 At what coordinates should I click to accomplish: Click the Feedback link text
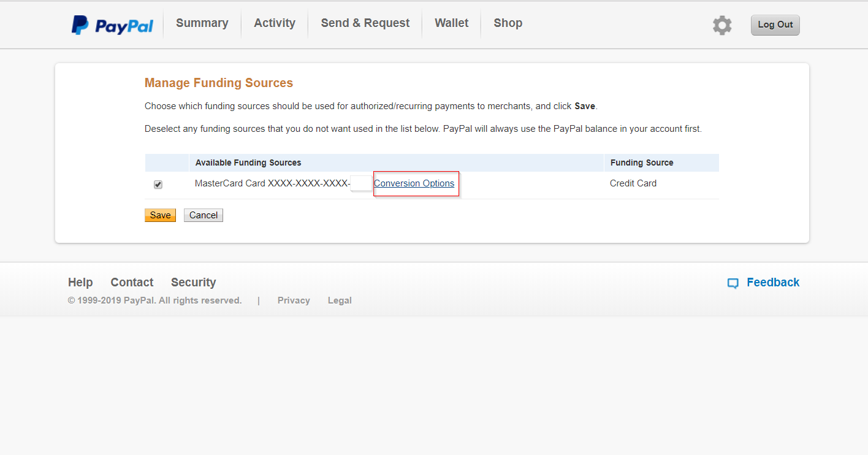pos(773,282)
